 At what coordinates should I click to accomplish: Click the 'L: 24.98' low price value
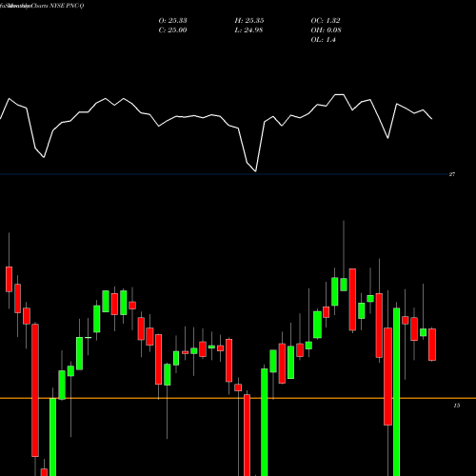click(x=249, y=30)
